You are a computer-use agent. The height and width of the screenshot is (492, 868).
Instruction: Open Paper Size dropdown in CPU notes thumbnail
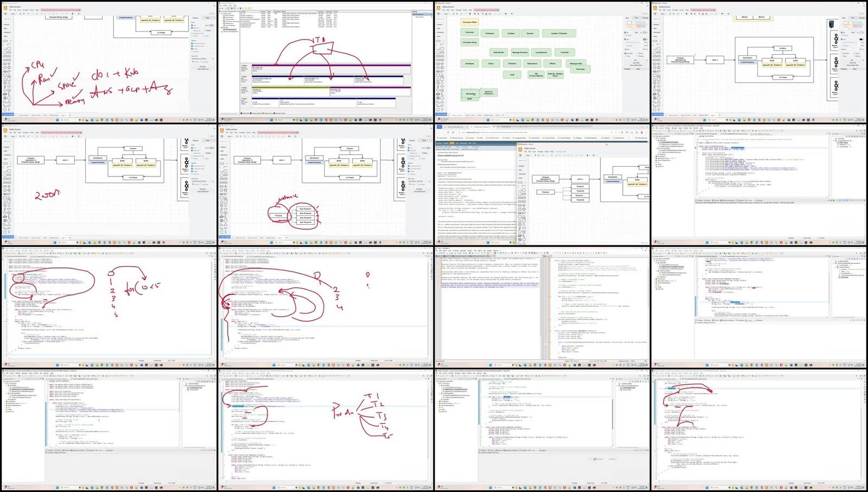(202, 59)
